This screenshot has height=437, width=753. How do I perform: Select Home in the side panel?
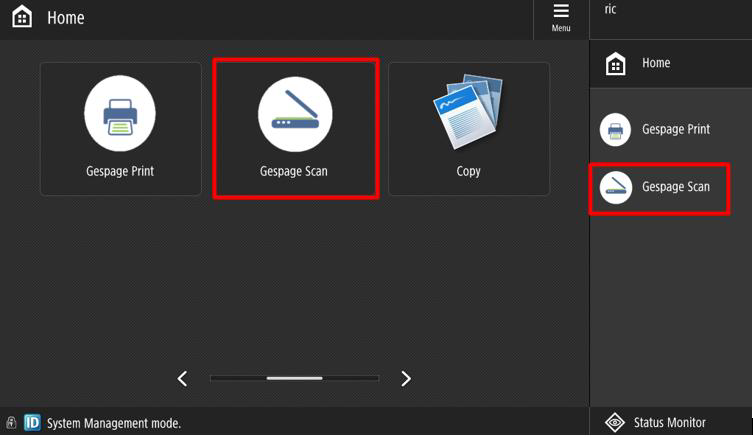click(670, 63)
